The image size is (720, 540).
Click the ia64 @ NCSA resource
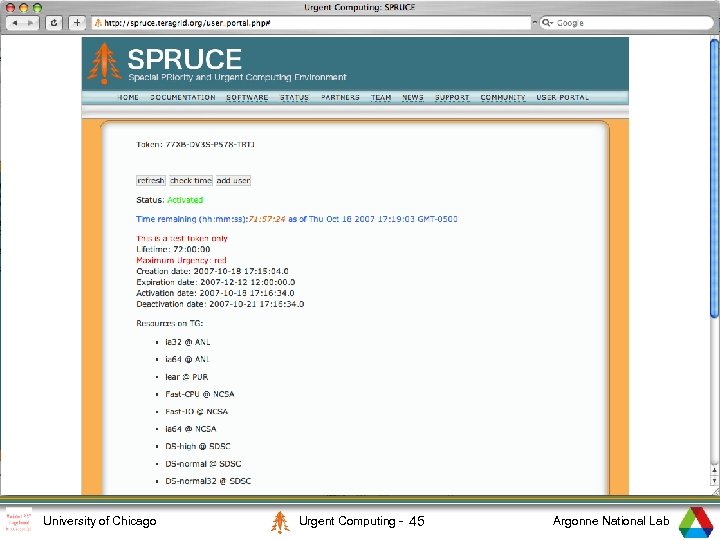(191, 429)
